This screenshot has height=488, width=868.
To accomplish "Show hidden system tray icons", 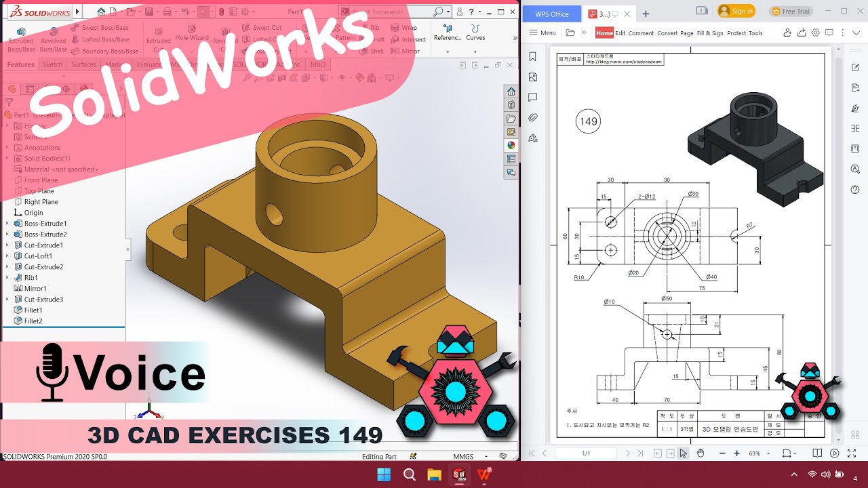I will tap(794, 474).
